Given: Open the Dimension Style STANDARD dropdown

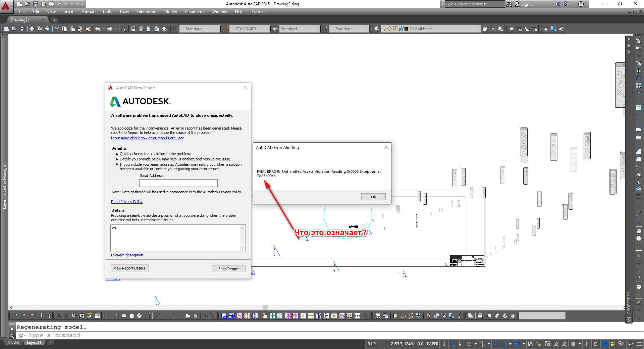Looking at the screenshot, I should tap(250, 29).
